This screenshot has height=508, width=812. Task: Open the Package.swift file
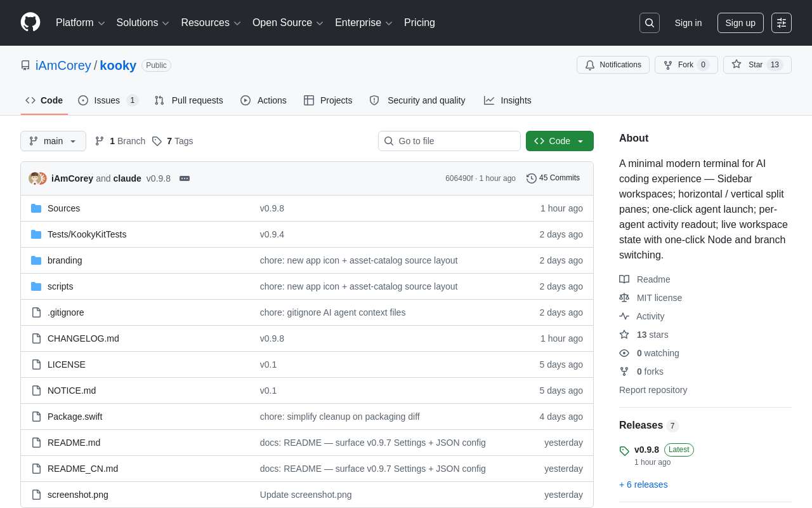tap(75, 417)
